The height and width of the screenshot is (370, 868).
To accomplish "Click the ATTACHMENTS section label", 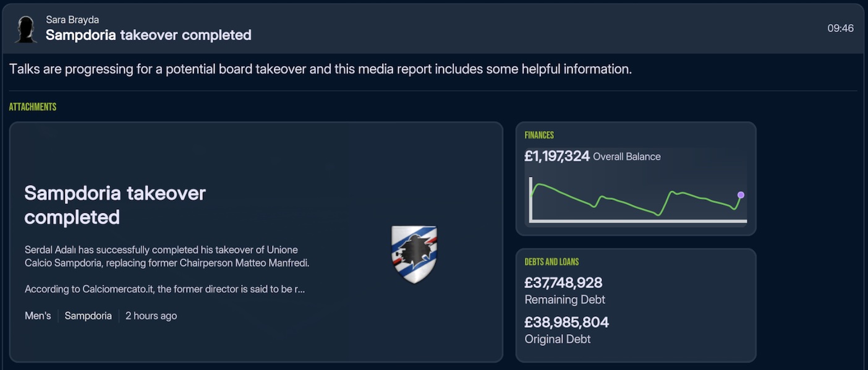I will tap(33, 107).
